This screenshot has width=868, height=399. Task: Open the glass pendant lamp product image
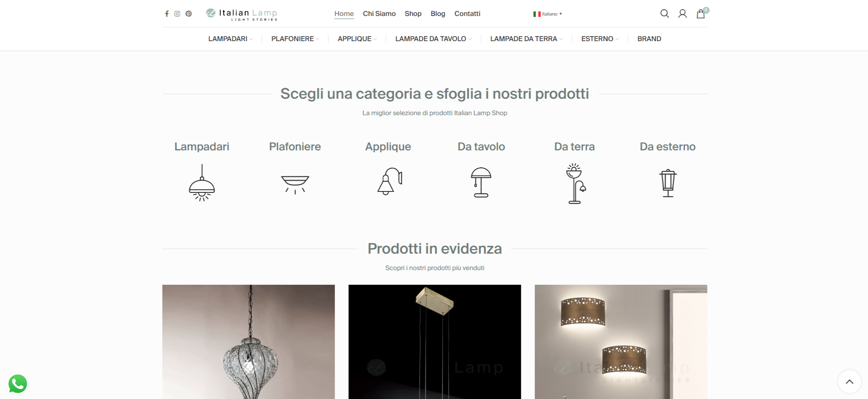click(248, 342)
